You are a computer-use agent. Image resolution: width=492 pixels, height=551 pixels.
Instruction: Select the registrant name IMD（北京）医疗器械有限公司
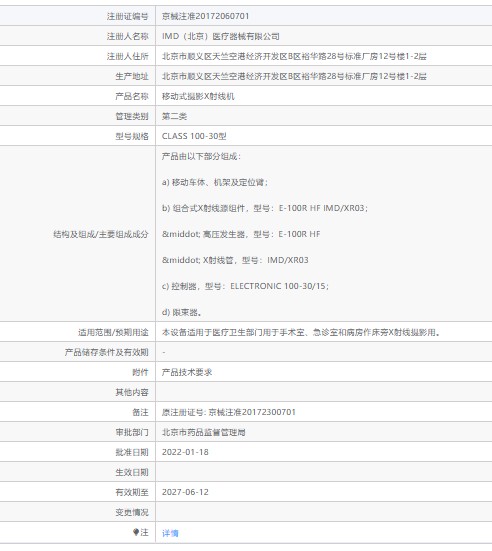click(x=221, y=36)
